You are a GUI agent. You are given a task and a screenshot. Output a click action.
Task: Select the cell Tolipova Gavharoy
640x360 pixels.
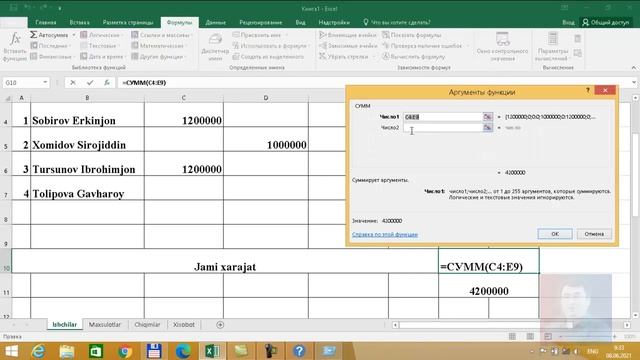pos(87,188)
